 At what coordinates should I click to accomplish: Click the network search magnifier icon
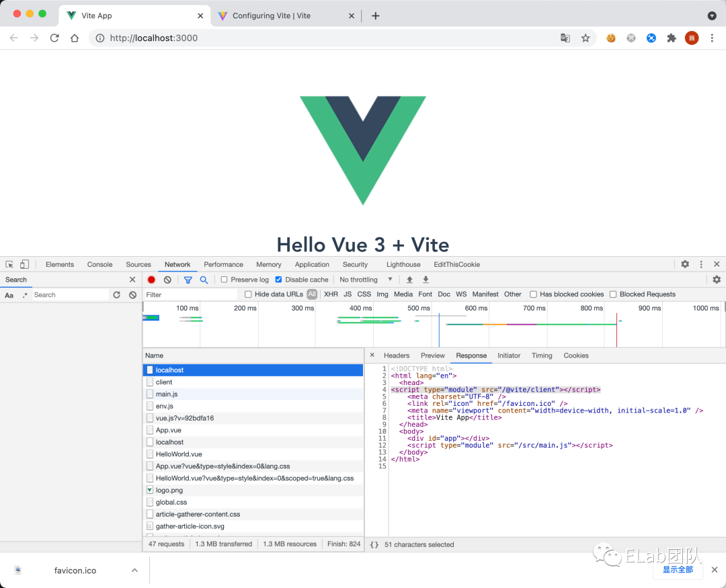click(x=204, y=280)
